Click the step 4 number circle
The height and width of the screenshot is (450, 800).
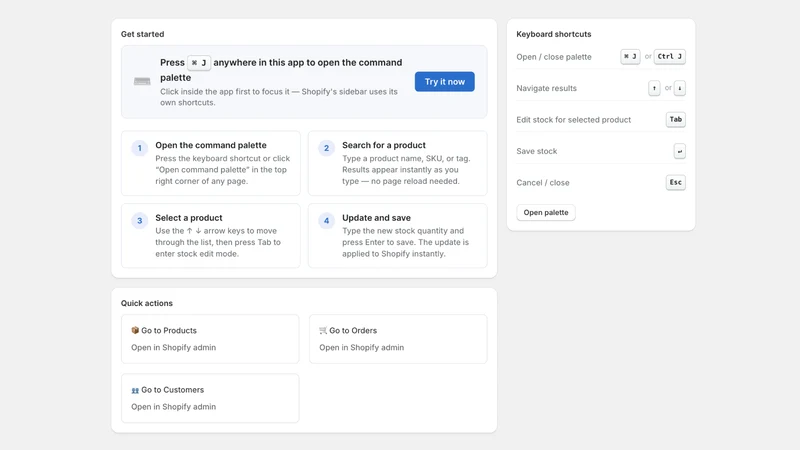pyautogui.click(x=327, y=221)
